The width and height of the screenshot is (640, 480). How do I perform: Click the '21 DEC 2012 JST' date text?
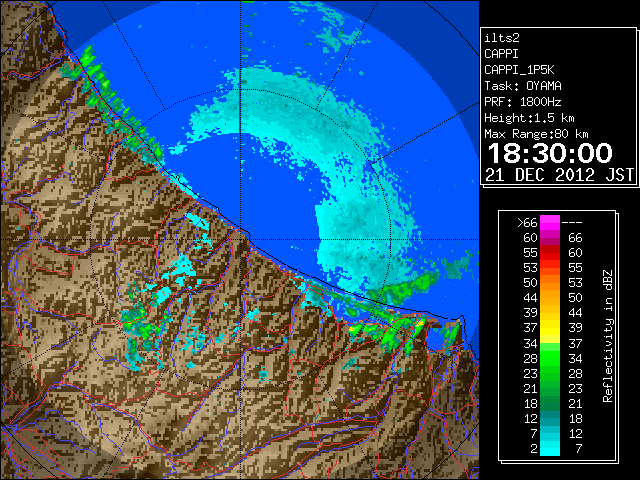tap(560, 175)
